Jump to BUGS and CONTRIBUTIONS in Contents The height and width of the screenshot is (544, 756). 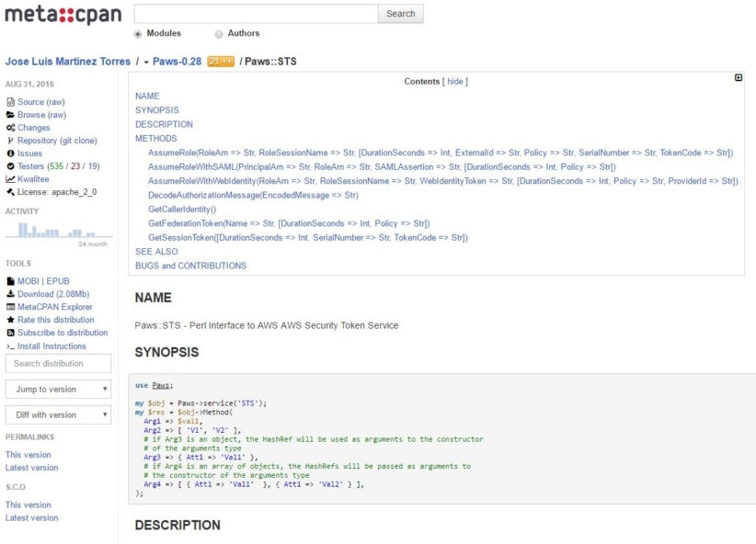190,266
